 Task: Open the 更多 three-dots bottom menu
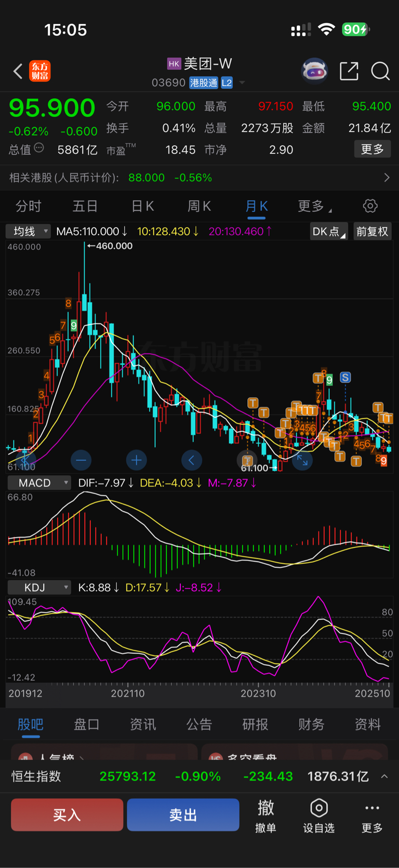[372, 808]
